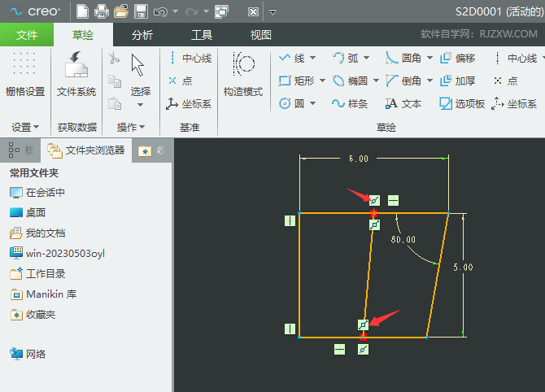This screenshot has height=392, width=545.
Task: Click the Print icon in quick access toolbar
Action: point(102,11)
